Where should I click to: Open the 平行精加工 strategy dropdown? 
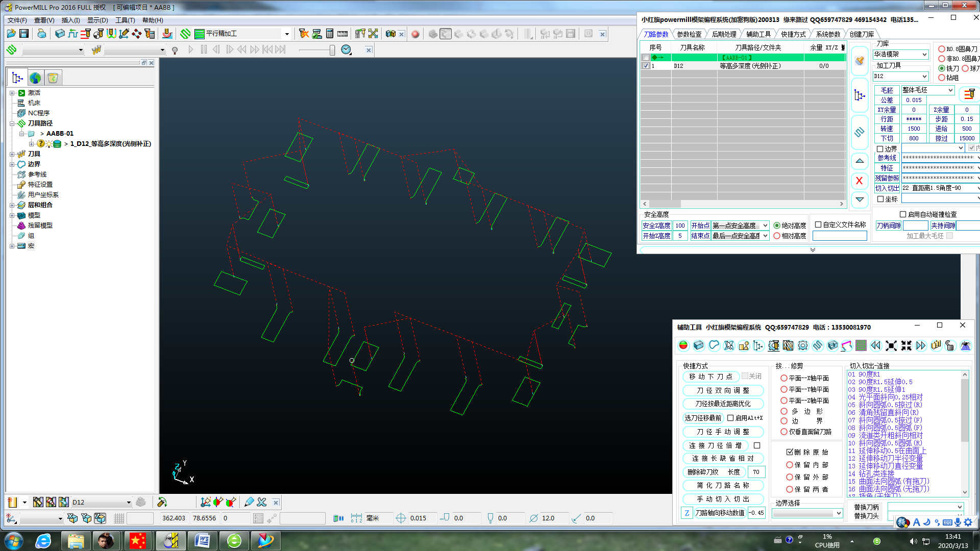tap(287, 34)
